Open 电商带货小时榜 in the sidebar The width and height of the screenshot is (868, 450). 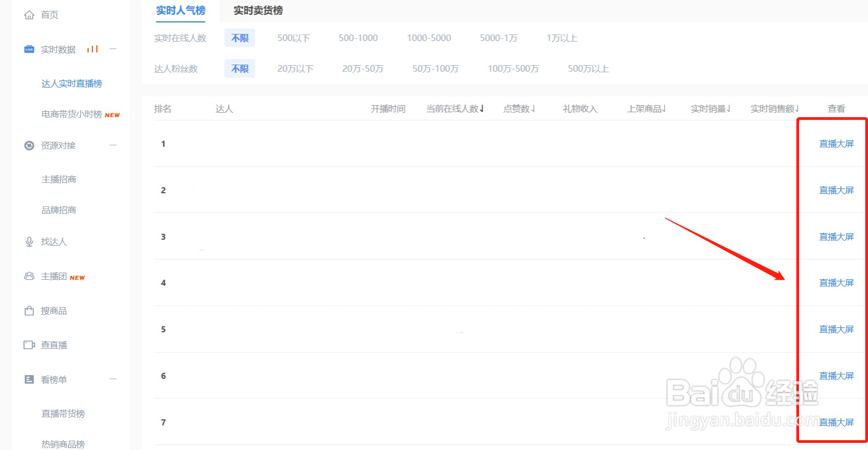72,114
